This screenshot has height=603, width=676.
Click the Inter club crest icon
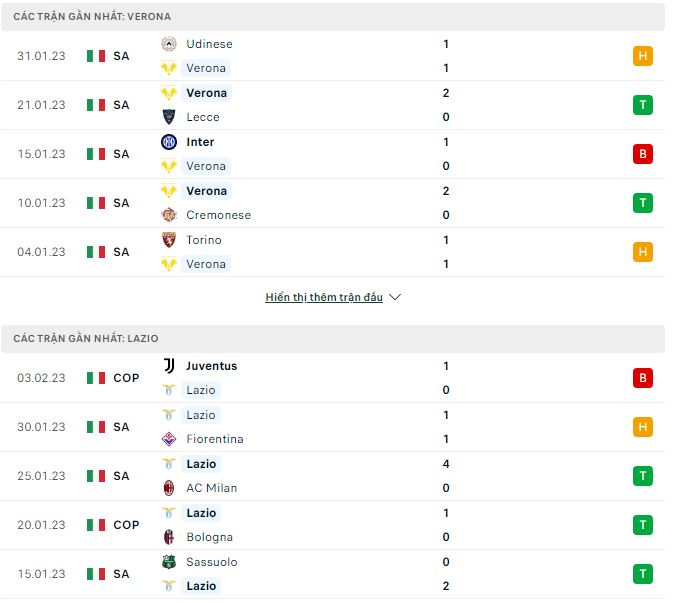coord(169,142)
